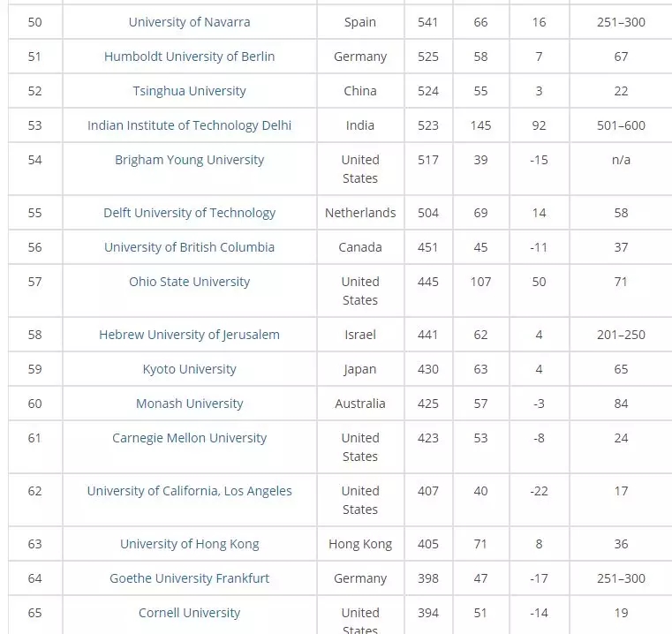Open Monash University link
Screen dimensions: 672x634
[189, 404]
